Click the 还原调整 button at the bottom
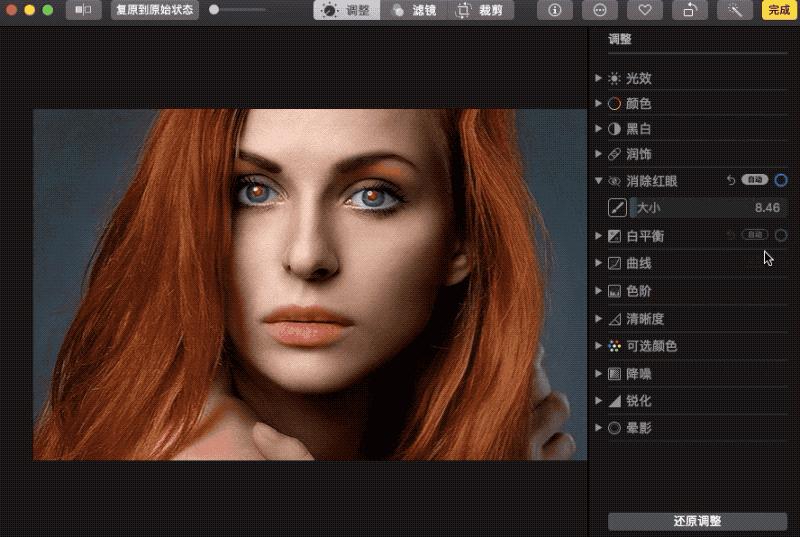 (697, 521)
